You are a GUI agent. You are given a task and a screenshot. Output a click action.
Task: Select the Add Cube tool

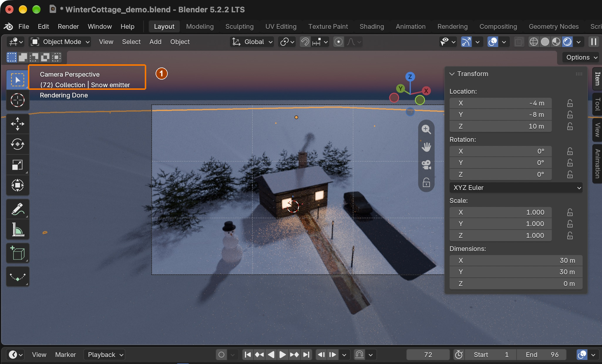click(x=18, y=253)
